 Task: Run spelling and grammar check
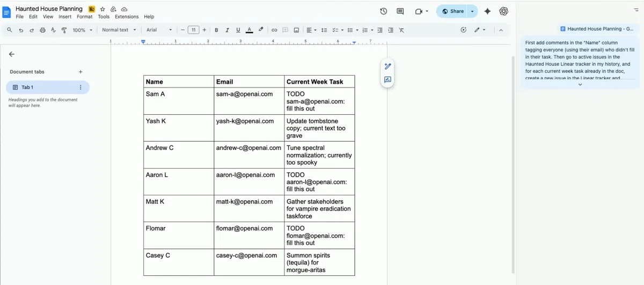tap(53, 30)
